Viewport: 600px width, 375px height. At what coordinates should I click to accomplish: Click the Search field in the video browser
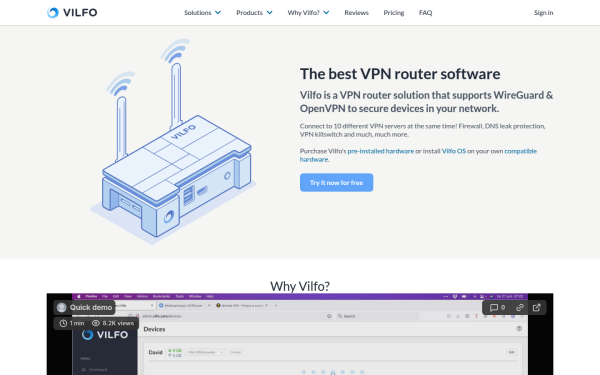[377, 316]
